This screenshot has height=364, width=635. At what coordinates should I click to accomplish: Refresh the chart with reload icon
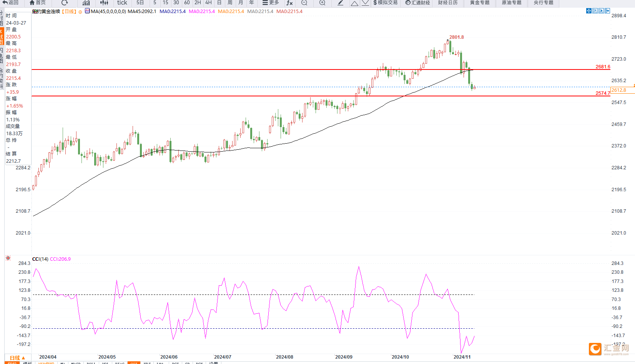(65, 3)
